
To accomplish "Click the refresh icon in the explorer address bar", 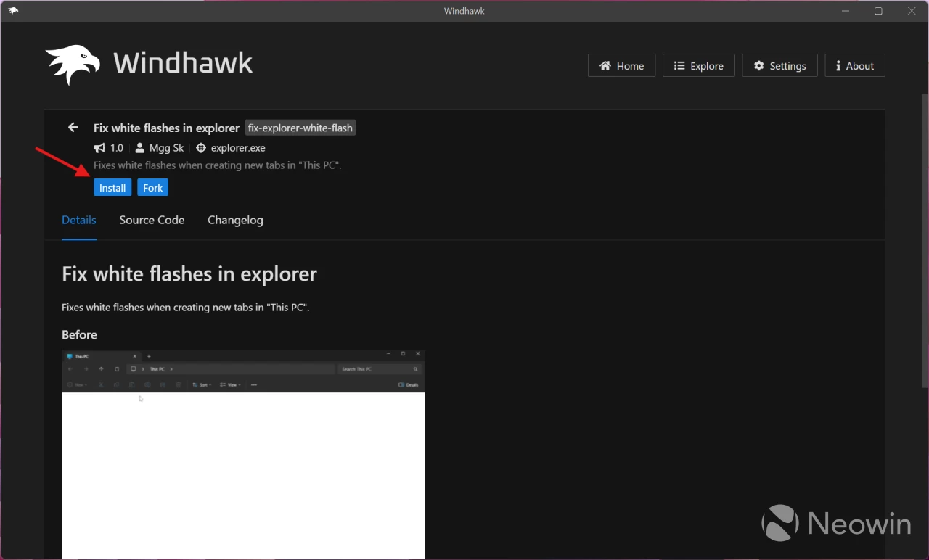I will [116, 368].
